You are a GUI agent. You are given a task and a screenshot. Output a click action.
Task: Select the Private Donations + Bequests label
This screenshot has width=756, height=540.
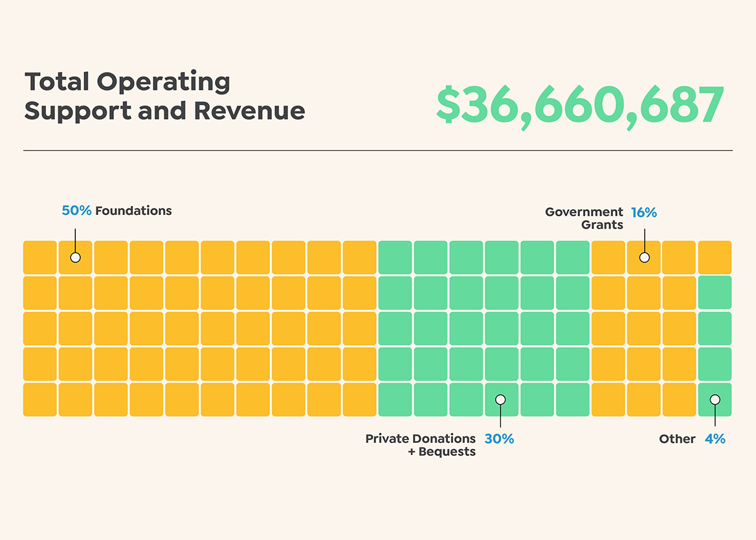420,445
